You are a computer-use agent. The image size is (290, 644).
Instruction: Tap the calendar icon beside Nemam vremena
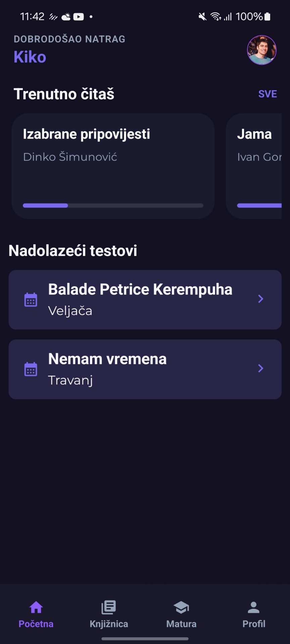(x=31, y=369)
